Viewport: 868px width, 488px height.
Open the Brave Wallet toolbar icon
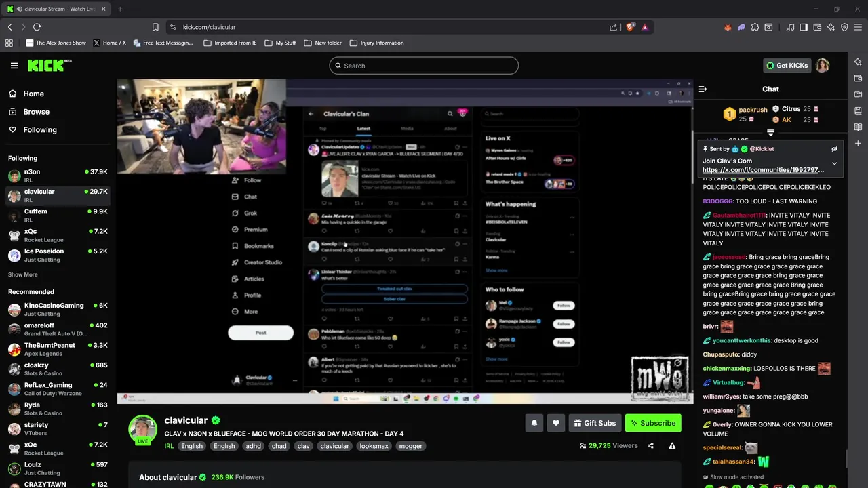[817, 27]
